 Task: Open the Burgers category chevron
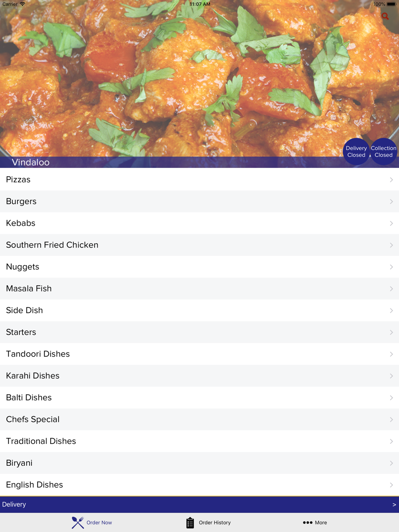tap(391, 202)
